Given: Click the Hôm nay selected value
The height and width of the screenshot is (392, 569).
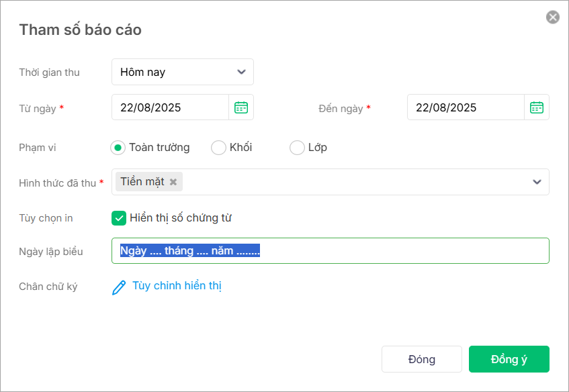Looking at the screenshot, I should pyautogui.click(x=143, y=72).
